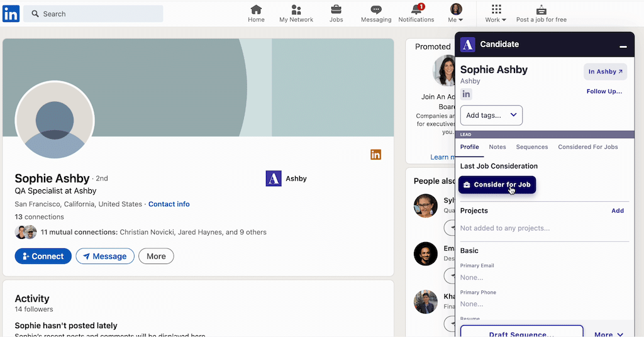This screenshot has width=644, height=337.
Task: Click the Ashby company logo on profile
Action: tap(274, 179)
